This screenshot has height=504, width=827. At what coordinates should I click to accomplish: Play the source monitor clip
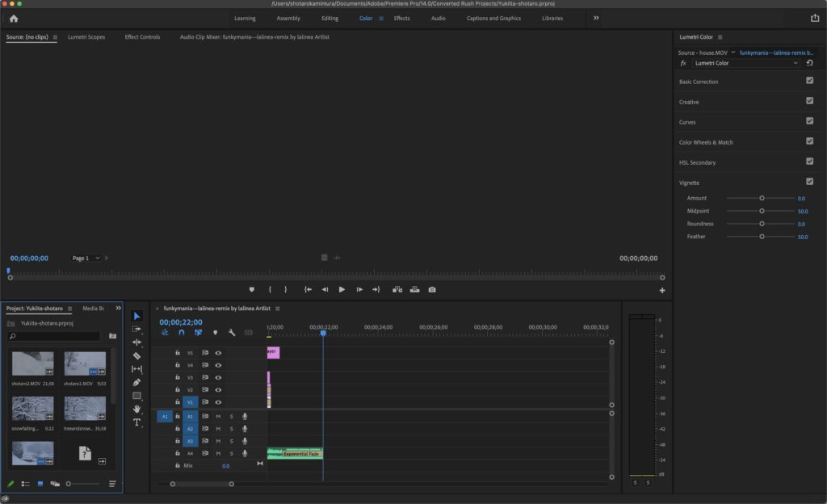click(x=342, y=289)
